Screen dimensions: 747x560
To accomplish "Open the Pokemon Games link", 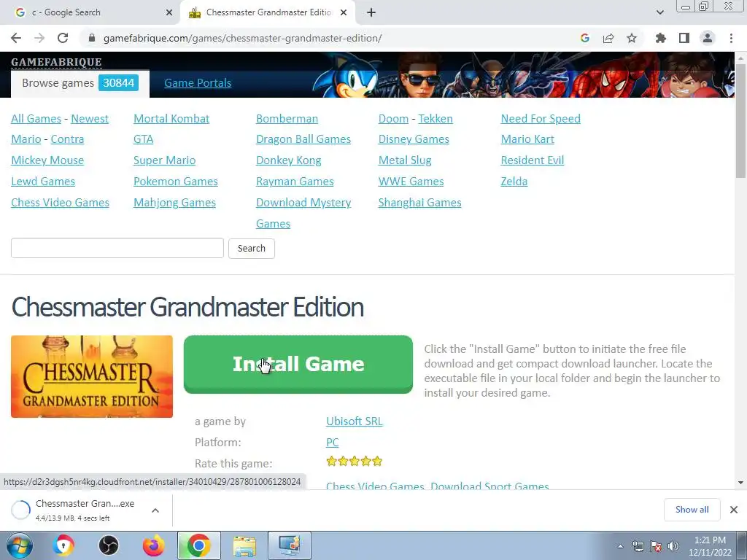I will 175,182.
